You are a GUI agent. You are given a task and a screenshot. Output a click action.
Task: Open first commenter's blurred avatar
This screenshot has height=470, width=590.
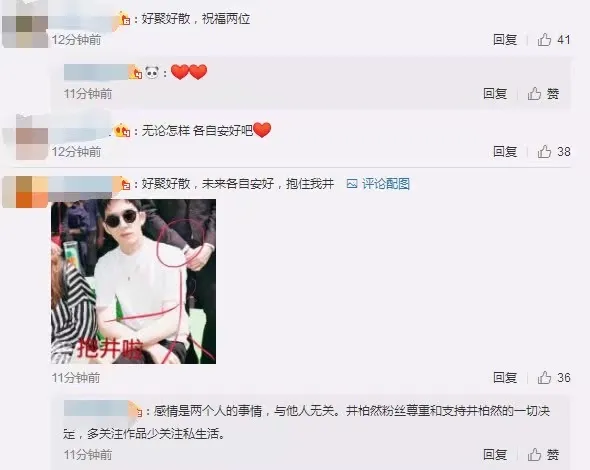(x=25, y=26)
